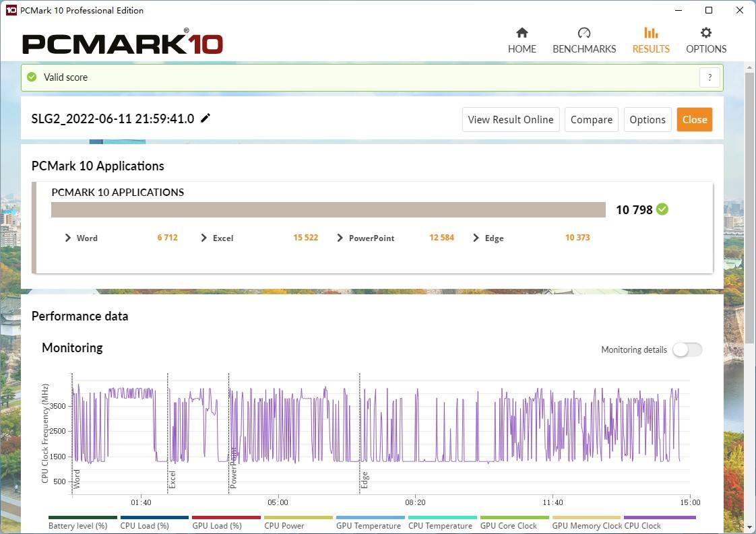The image size is (756, 534).
Task: Click View Result Online button
Action: pos(511,119)
